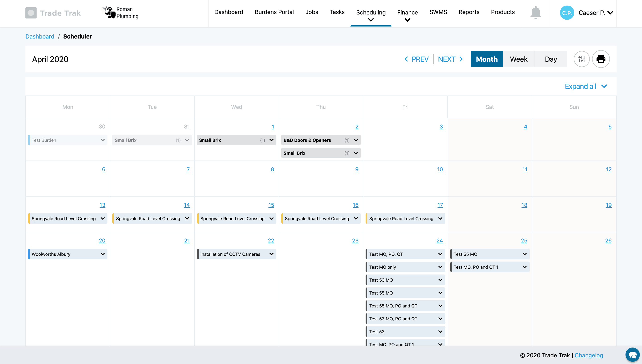The width and height of the screenshot is (642, 364).
Task: Go to previous month with PREV
Action: pos(416,59)
